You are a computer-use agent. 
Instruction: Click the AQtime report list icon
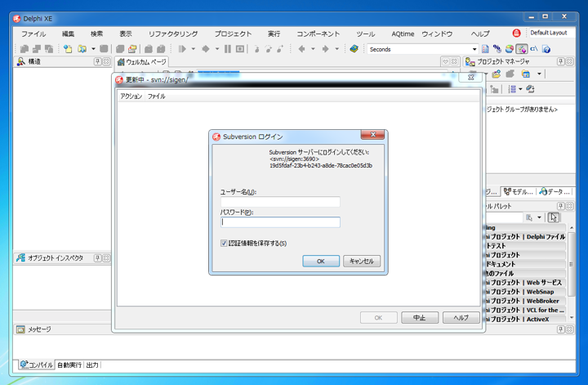[485, 49]
